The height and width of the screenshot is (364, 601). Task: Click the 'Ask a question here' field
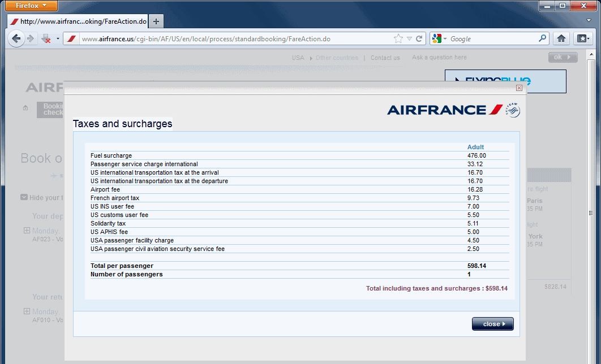439,58
